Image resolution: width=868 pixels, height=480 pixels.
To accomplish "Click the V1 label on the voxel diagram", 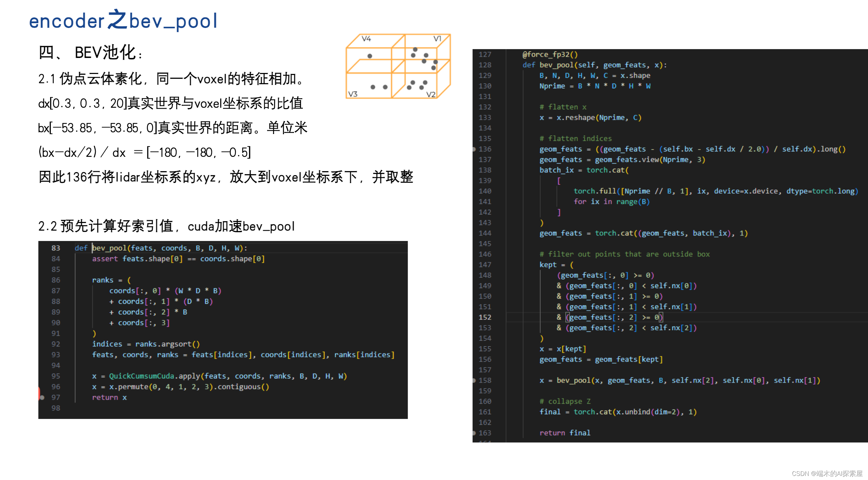I will tap(437, 39).
